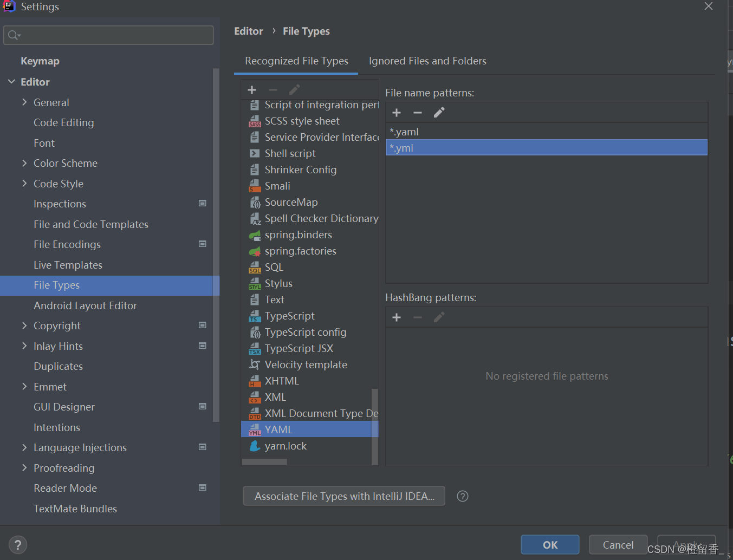Click the search magnifier icon in settings
The height and width of the screenshot is (560, 733).
pyautogui.click(x=14, y=35)
